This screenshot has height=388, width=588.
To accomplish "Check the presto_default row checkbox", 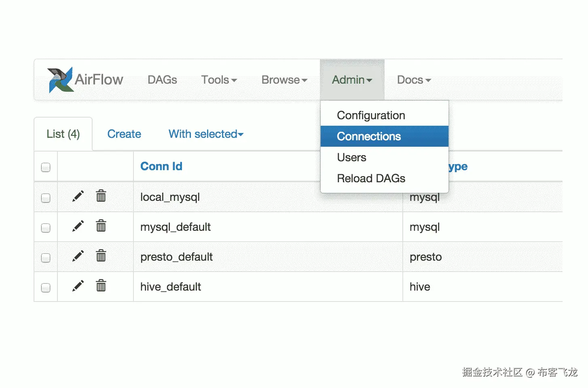I will (46, 258).
